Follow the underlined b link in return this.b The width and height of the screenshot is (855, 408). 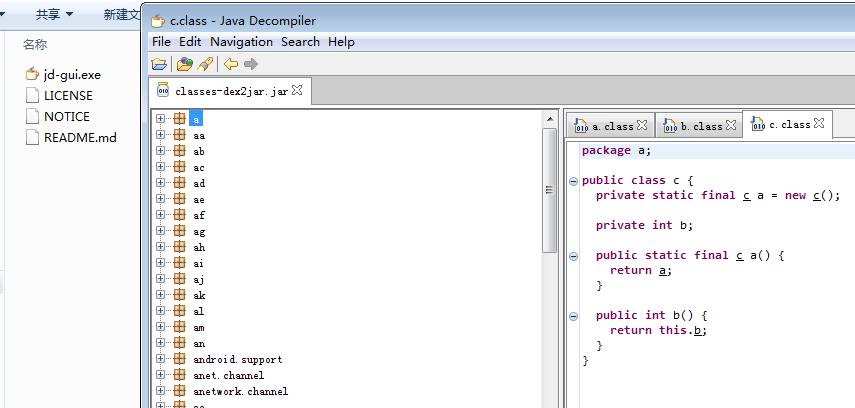click(697, 330)
